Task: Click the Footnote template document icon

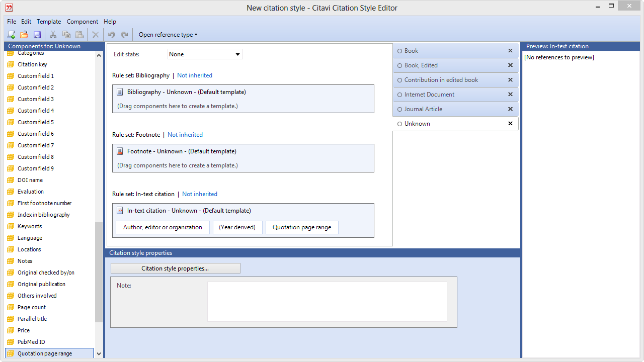Action: (x=120, y=151)
